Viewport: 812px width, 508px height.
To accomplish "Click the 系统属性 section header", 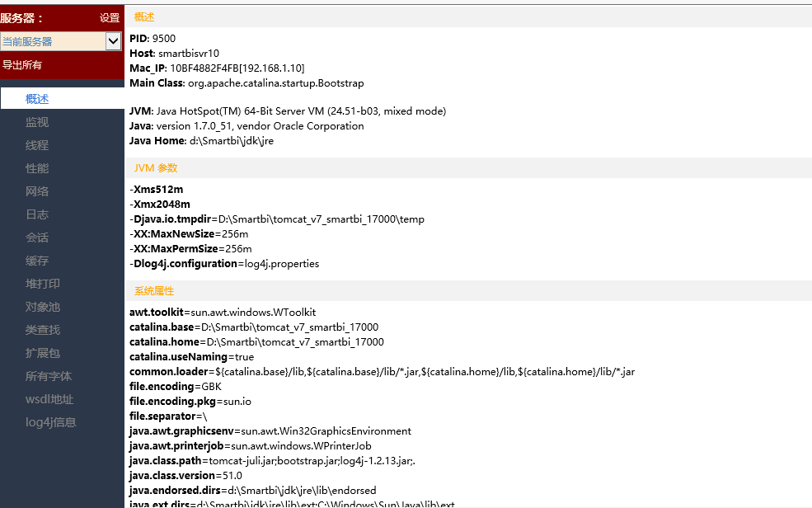I will click(154, 291).
